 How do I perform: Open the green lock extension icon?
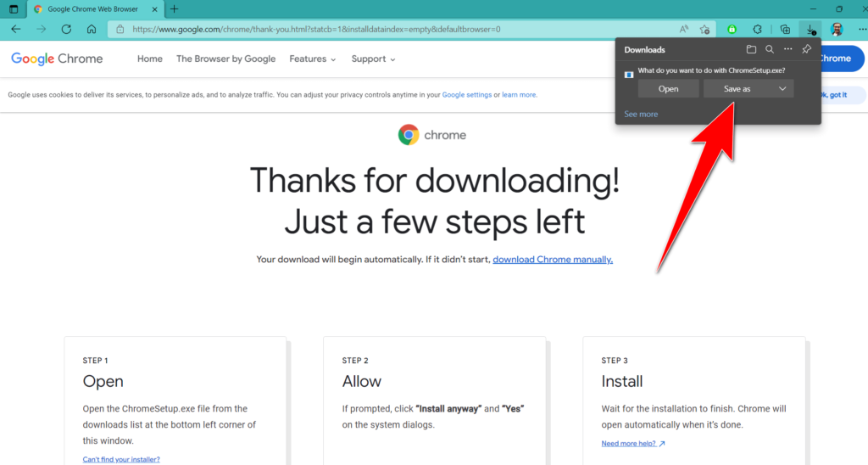(x=732, y=30)
